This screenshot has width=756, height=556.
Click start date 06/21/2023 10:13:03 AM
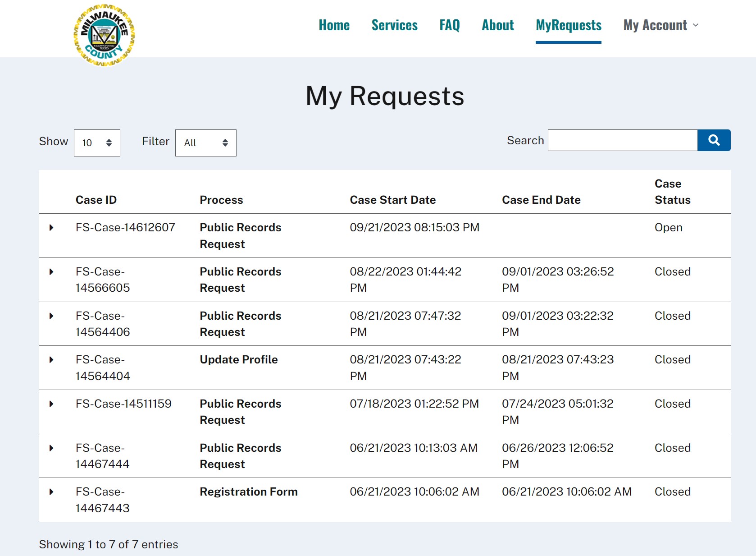click(414, 448)
